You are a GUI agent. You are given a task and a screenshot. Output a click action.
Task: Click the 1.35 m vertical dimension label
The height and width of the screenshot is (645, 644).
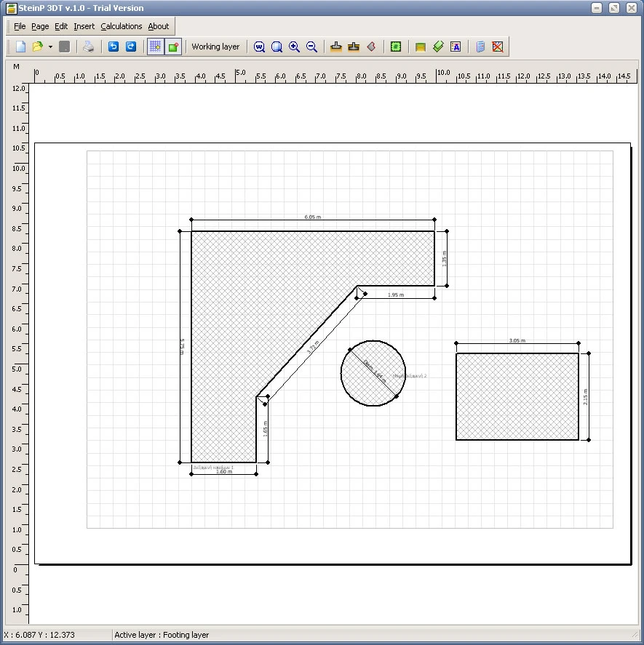[444, 259]
